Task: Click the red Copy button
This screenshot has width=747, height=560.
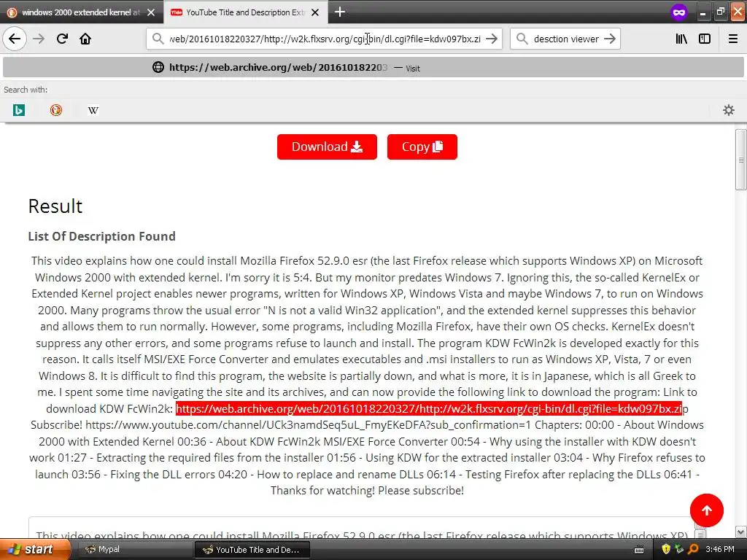Action: [x=422, y=147]
